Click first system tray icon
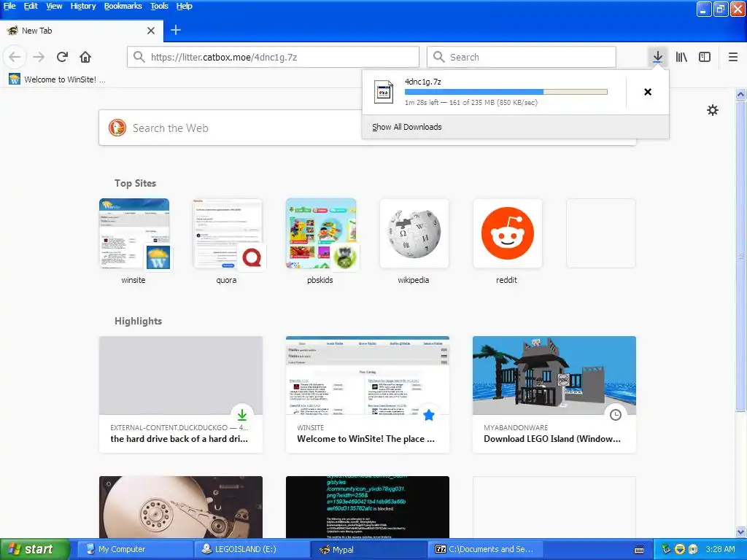747x560 pixels. pos(666,550)
